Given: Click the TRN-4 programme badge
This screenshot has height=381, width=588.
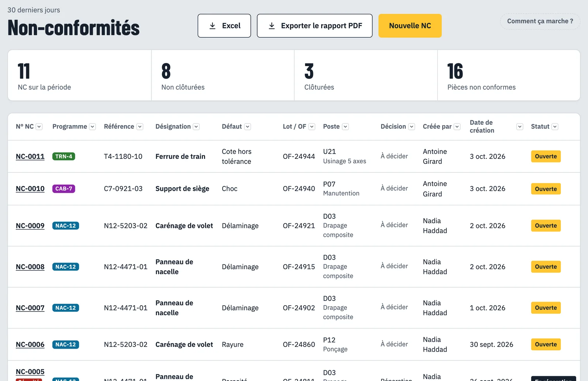Looking at the screenshot, I should (64, 156).
